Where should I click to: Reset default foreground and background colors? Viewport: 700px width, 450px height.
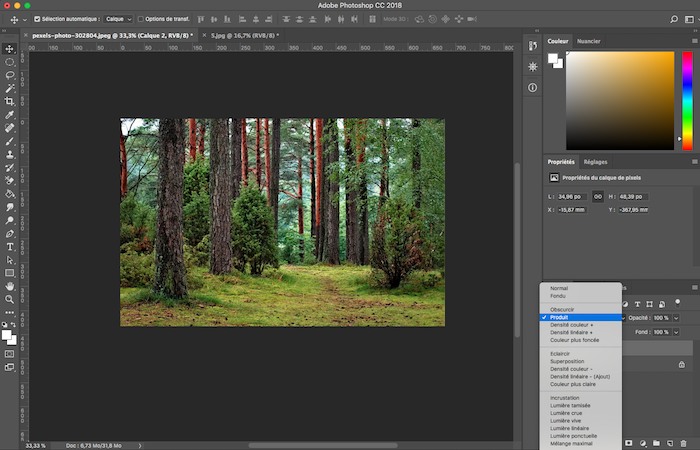[x=4, y=325]
